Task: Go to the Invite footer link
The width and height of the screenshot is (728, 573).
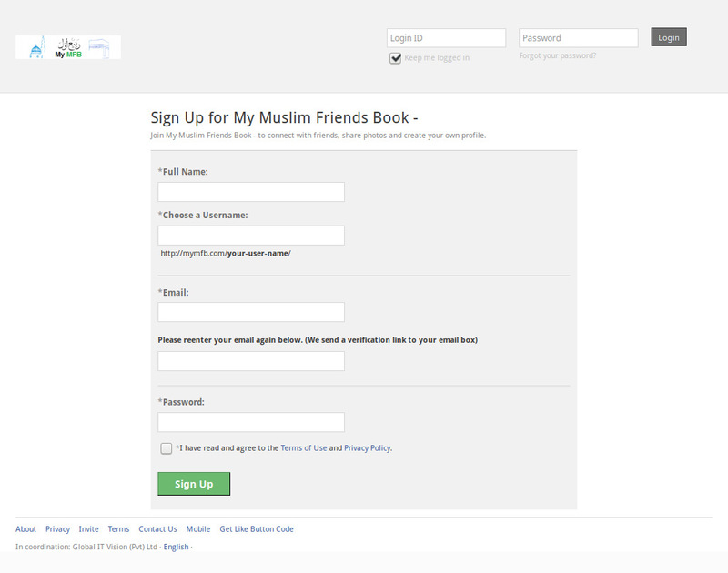Action: [x=88, y=529]
